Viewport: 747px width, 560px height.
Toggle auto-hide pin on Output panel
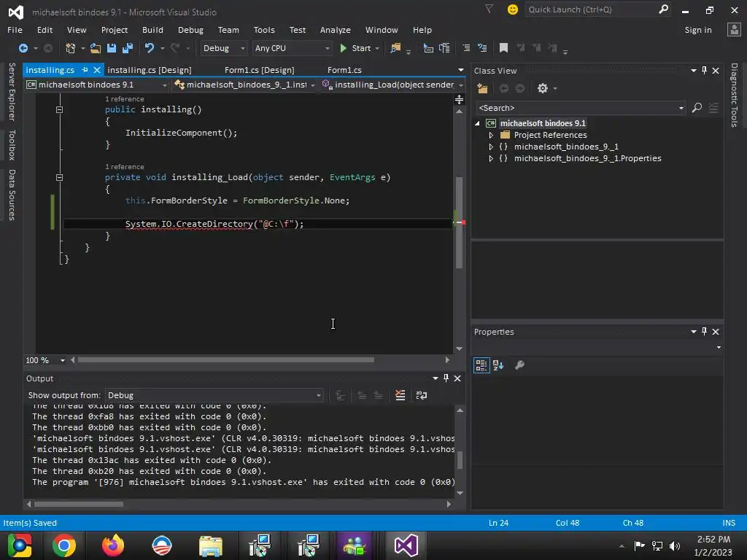446,378
